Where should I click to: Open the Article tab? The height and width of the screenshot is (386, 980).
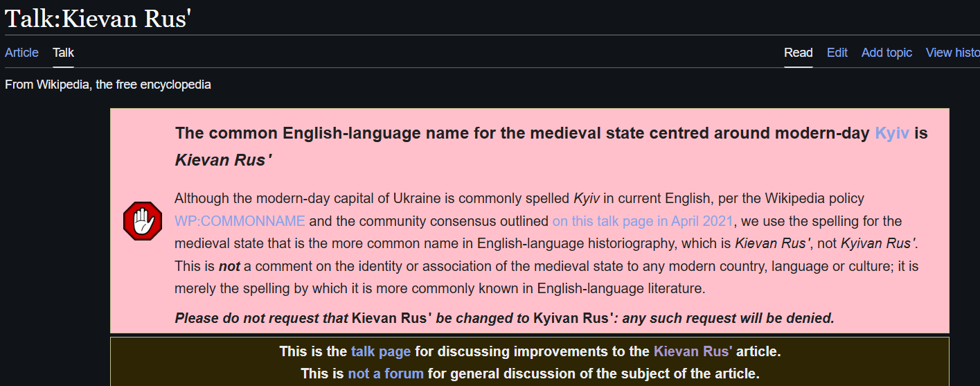[21, 53]
